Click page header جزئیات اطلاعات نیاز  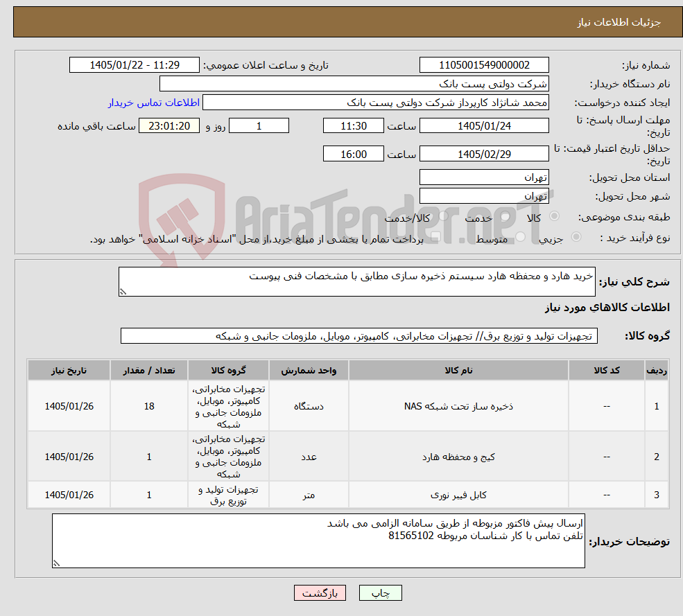(619, 21)
